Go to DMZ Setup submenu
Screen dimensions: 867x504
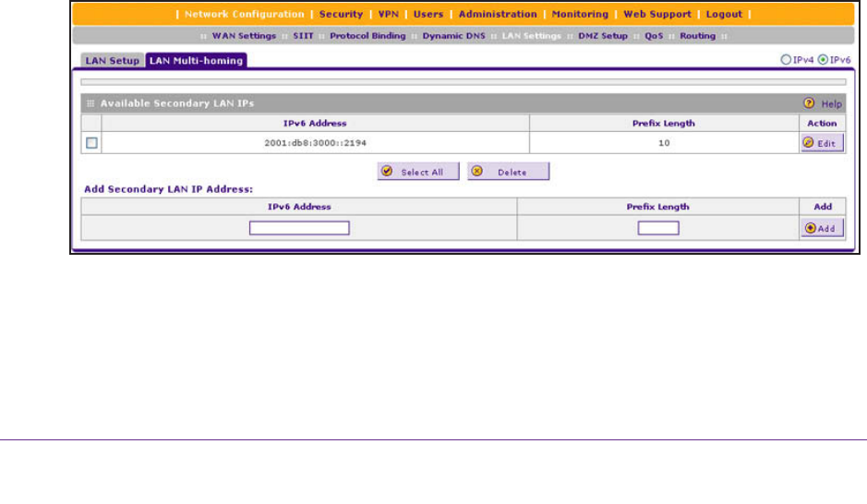click(603, 36)
